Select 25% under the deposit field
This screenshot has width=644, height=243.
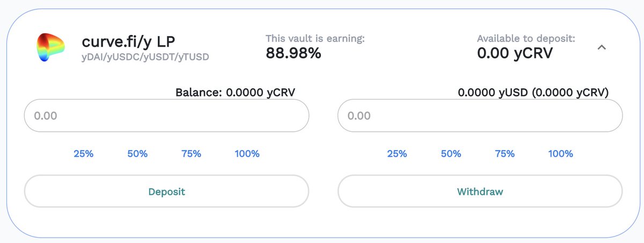click(x=83, y=154)
